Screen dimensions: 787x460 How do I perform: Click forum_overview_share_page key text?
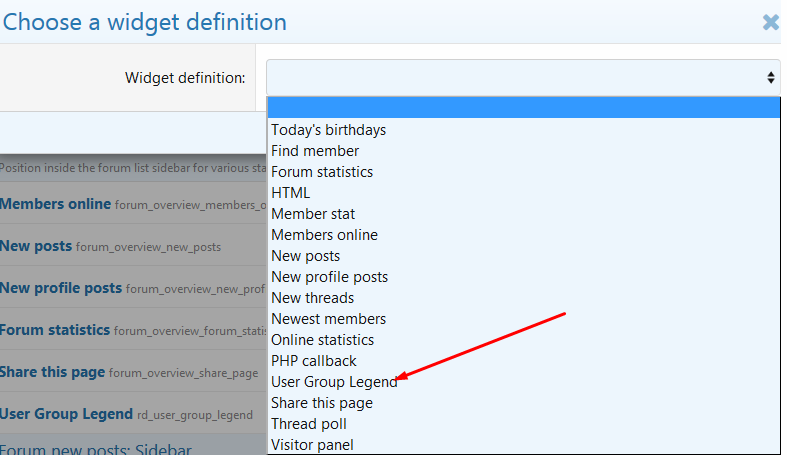coord(183,373)
